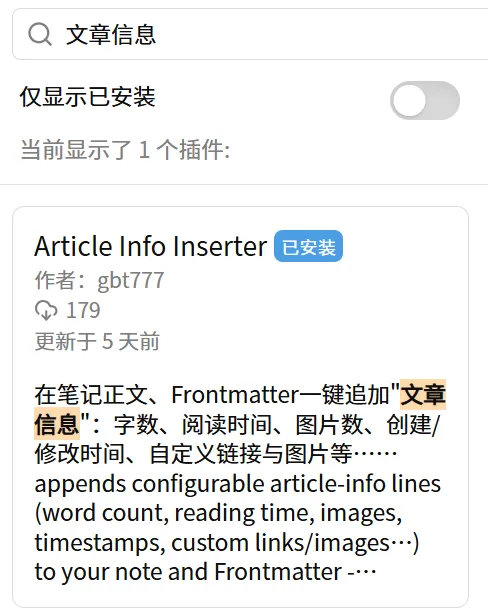Click the 更新于 5 天前 text
The image size is (488, 609).
point(97,341)
